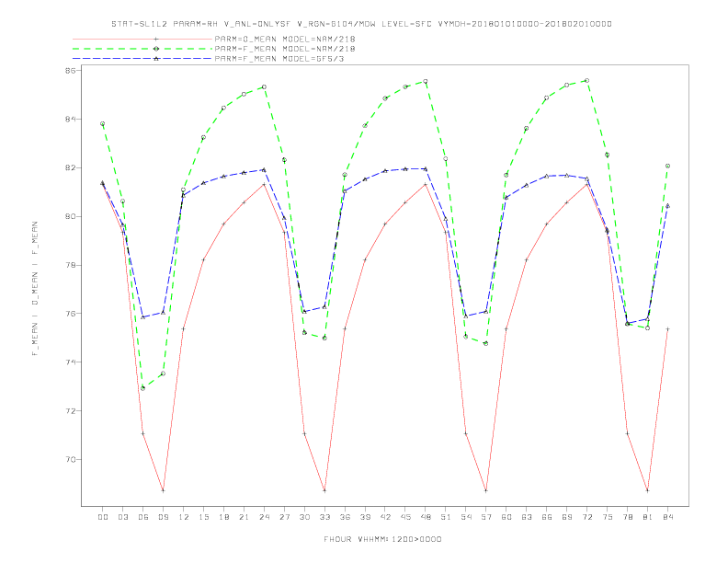Click green NAM peak data point at hour 72
This screenshot has width=728, height=563.
tap(586, 80)
